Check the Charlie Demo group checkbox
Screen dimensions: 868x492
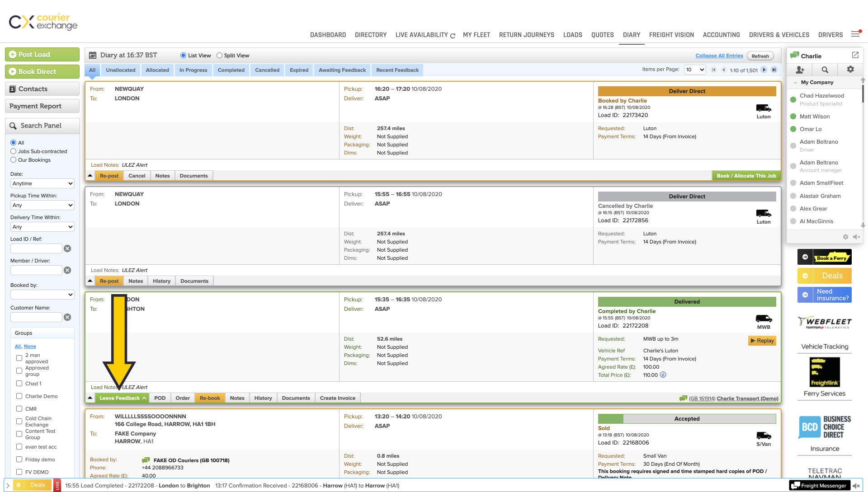[x=19, y=396]
